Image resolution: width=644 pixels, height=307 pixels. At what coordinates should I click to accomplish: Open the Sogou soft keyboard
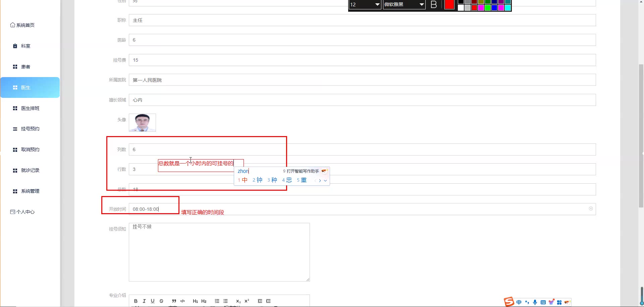point(543,302)
